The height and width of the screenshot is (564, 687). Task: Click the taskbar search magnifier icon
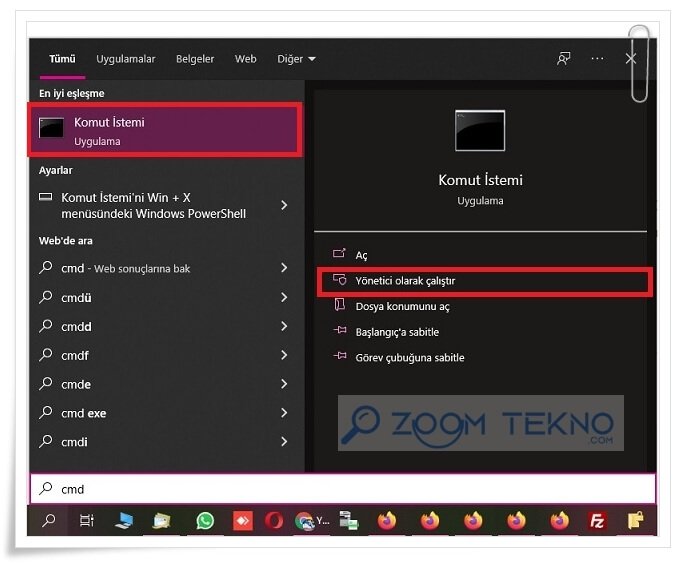point(48,521)
